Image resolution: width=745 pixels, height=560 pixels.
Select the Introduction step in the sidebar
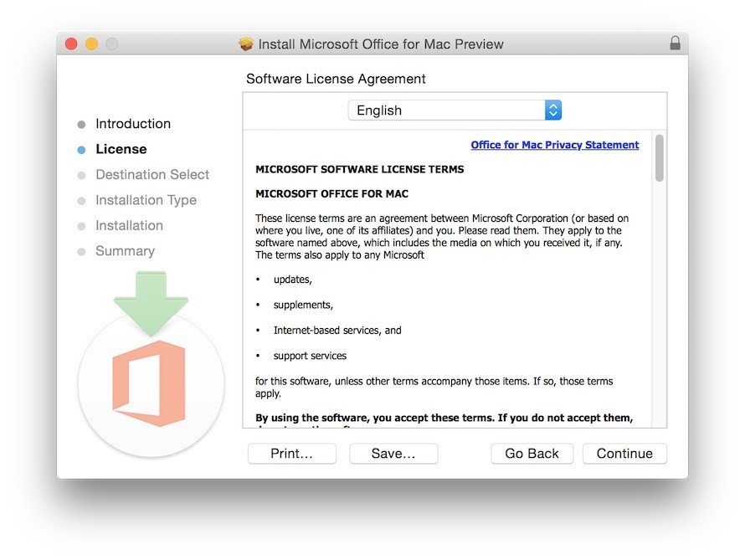[x=133, y=124]
